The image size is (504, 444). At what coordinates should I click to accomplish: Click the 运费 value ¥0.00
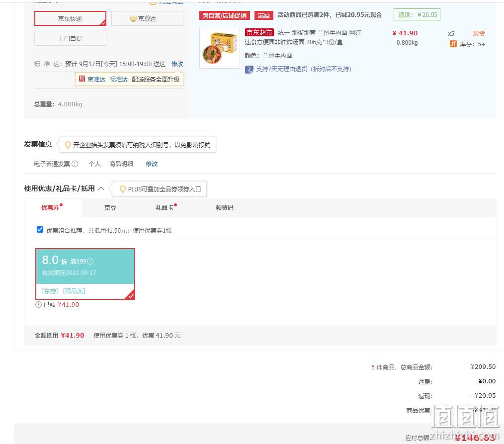tap(487, 381)
